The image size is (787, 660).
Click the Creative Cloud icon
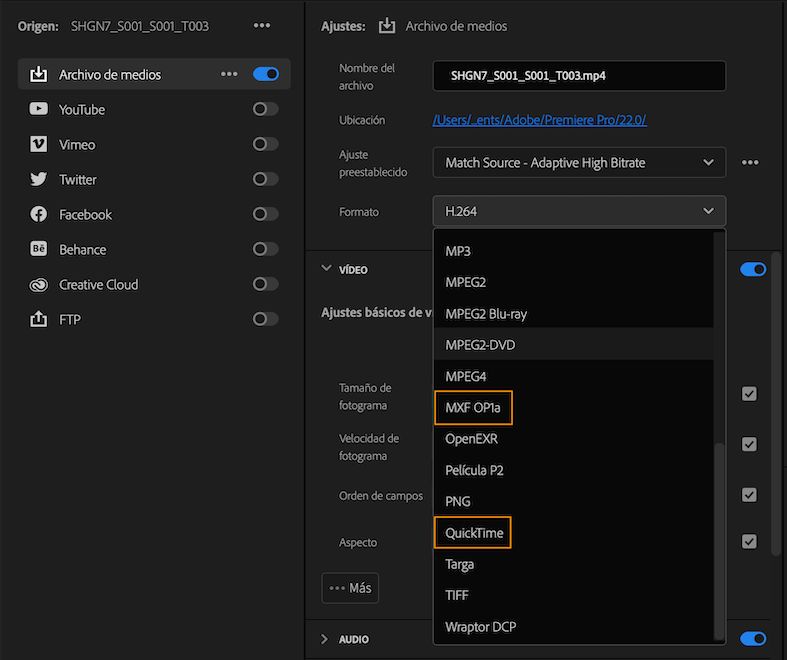pyautogui.click(x=39, y=284)
